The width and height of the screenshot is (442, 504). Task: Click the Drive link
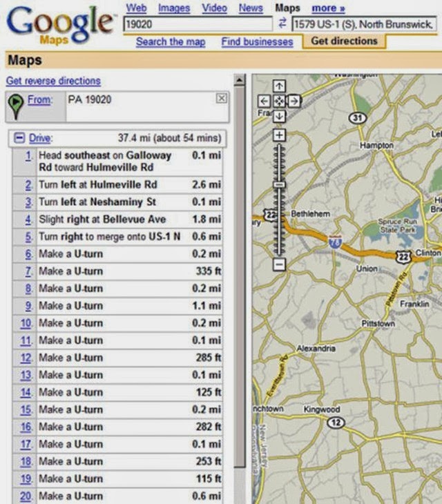tap(41, 138)
